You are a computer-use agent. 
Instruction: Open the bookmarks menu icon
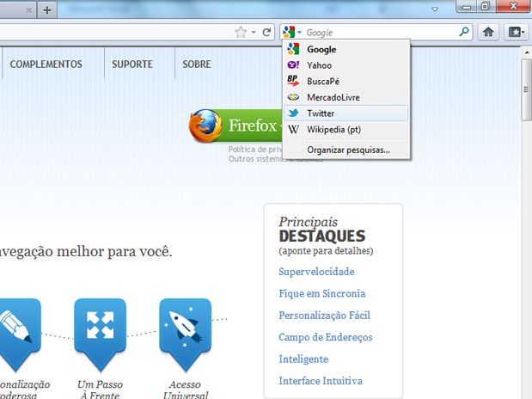(515, 33)
